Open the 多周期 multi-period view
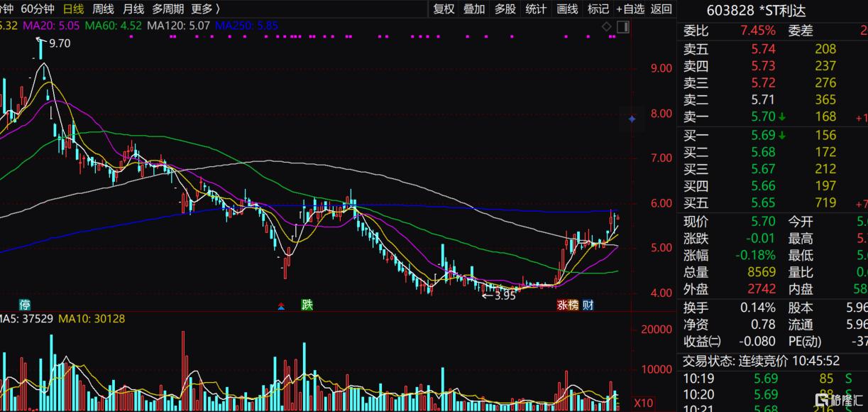868x412 pixels. pyautogui.click(x=167, y=9)
